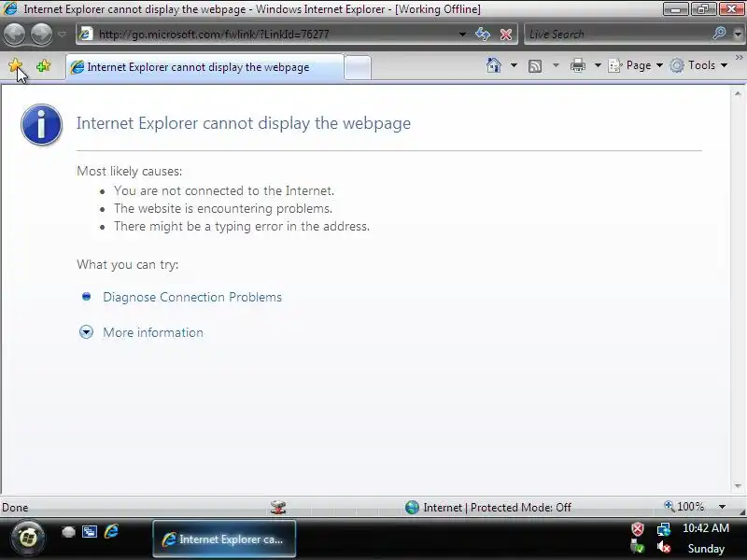Screen dimensions: 747x560
Task: Open the recent pages dropdown arrow
Action: coord(63,35)
